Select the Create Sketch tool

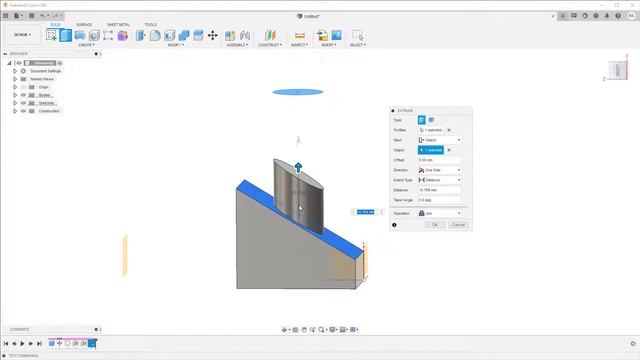[x=51, y=36]
